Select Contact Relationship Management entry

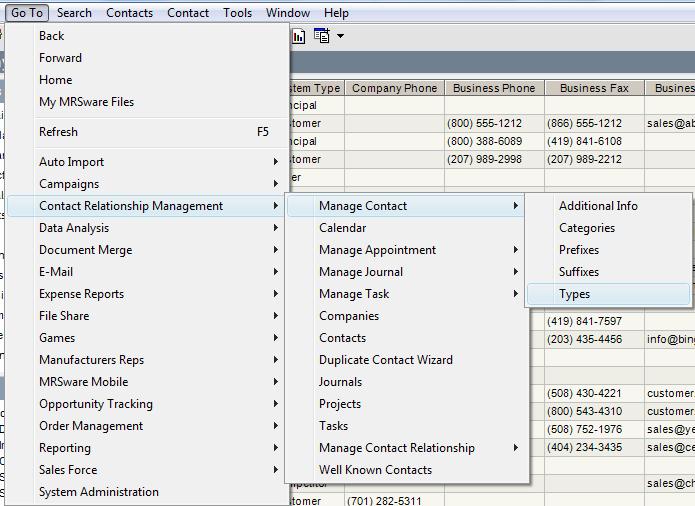click(x=148, y=206)
